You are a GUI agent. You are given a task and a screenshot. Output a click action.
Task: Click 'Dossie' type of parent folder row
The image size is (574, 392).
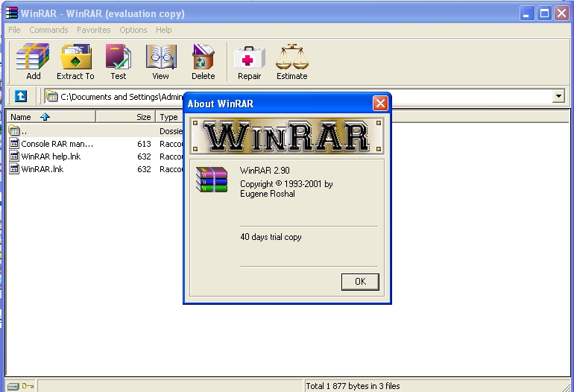pos(171,131)
